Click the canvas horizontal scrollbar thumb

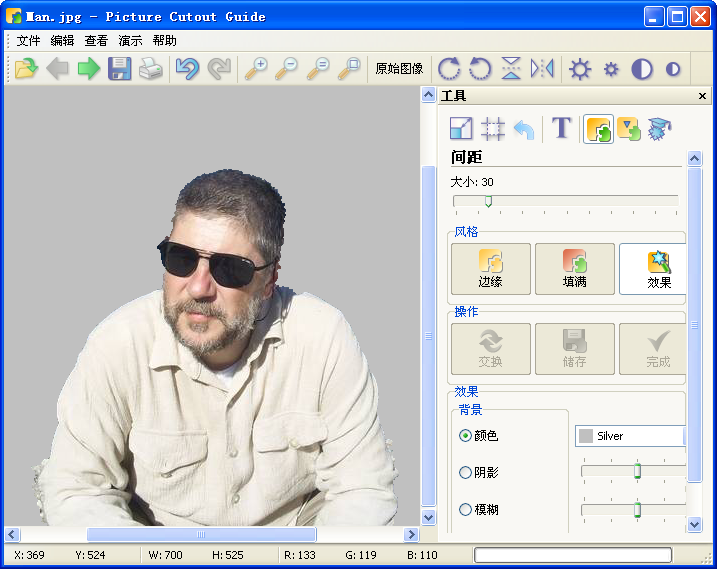click(x=201, y=535)
